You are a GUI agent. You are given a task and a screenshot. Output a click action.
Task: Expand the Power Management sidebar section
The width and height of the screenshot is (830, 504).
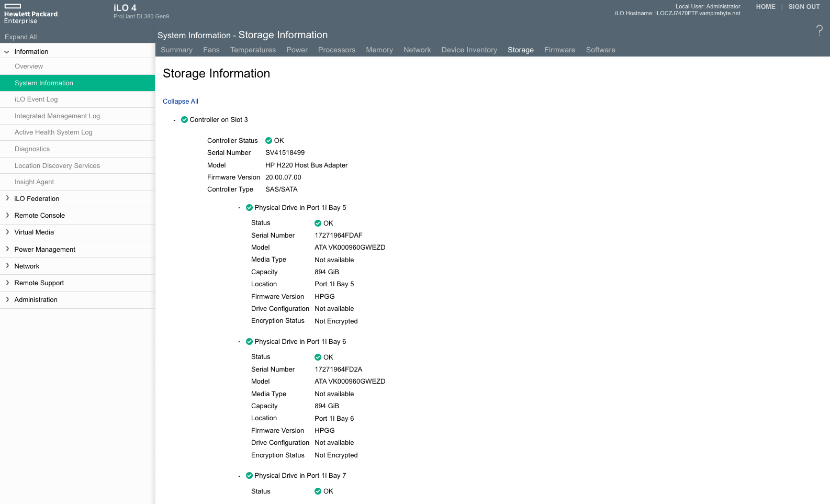7,249
